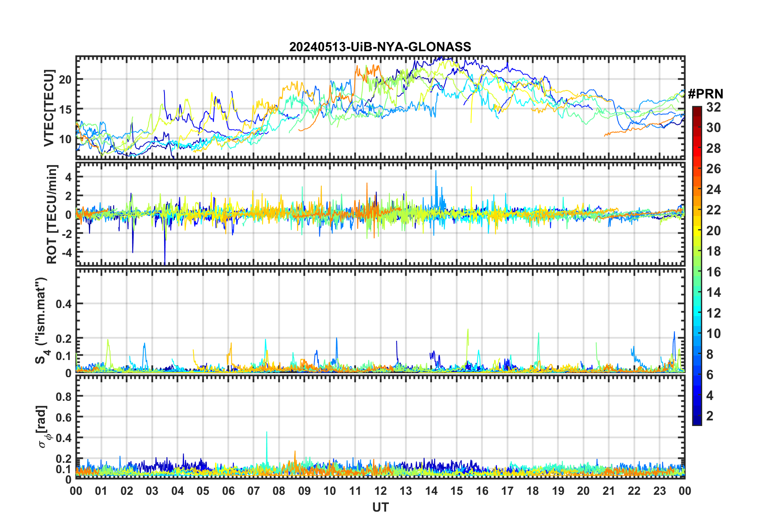Screen dimensions: 761x532
Task: Click the S4 axis tick label 0.4
Action: point(64,304)
